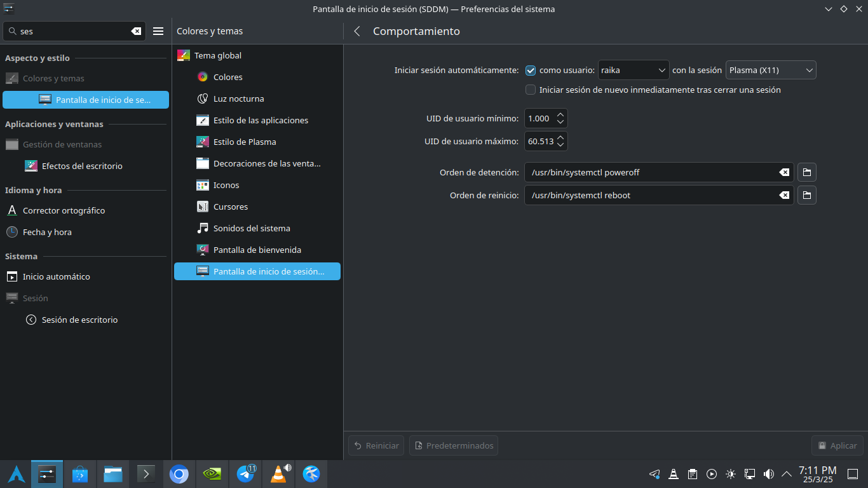868x488 pixels.
Task: Browse file for Orden de reinicio
Action: [x=806, y=195]
